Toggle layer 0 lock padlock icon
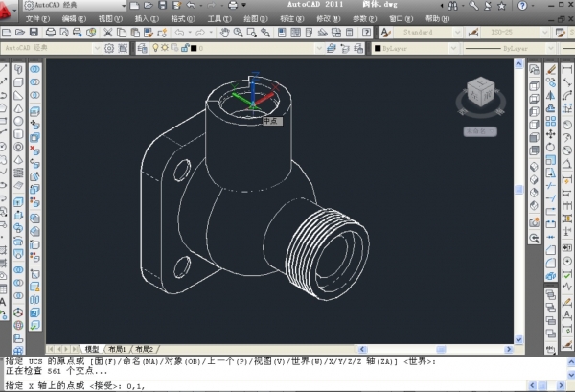The width and height of the screenshot is (575, 392). tap(185, 48)
